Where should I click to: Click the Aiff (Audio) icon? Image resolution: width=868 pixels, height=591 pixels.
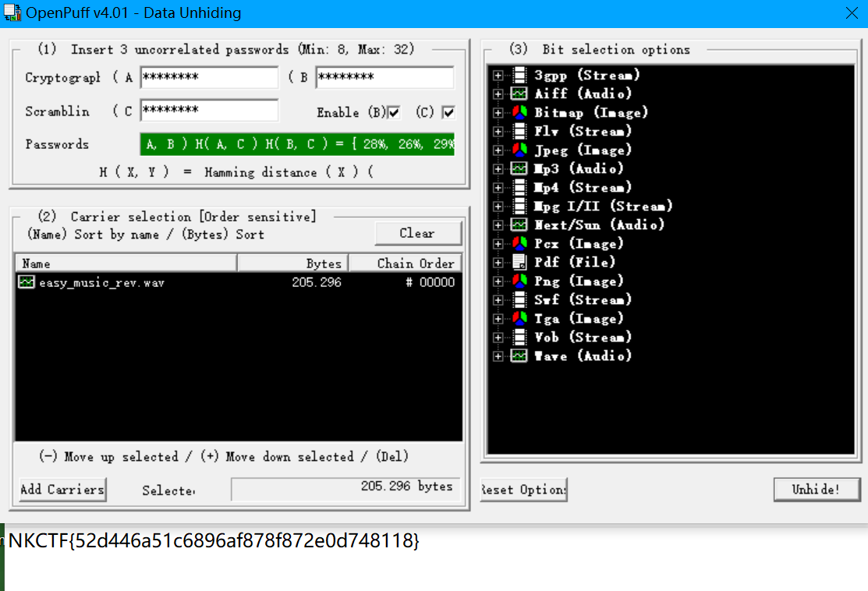(519, 94)
